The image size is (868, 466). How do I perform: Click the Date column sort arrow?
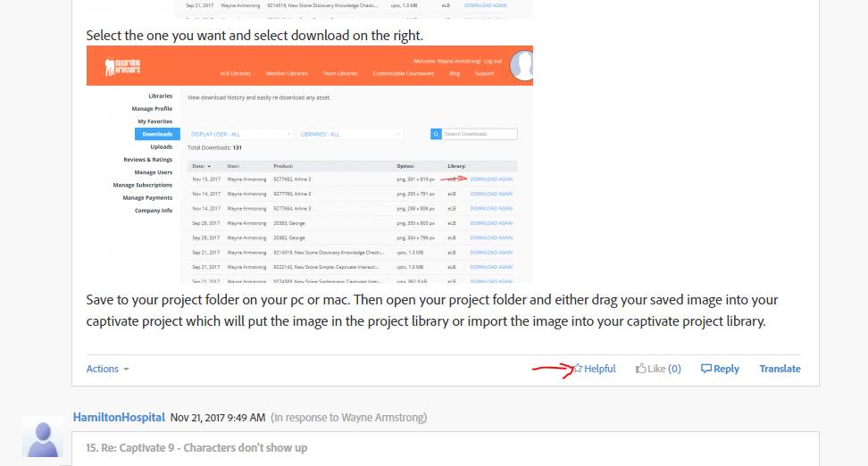point(209,166)
